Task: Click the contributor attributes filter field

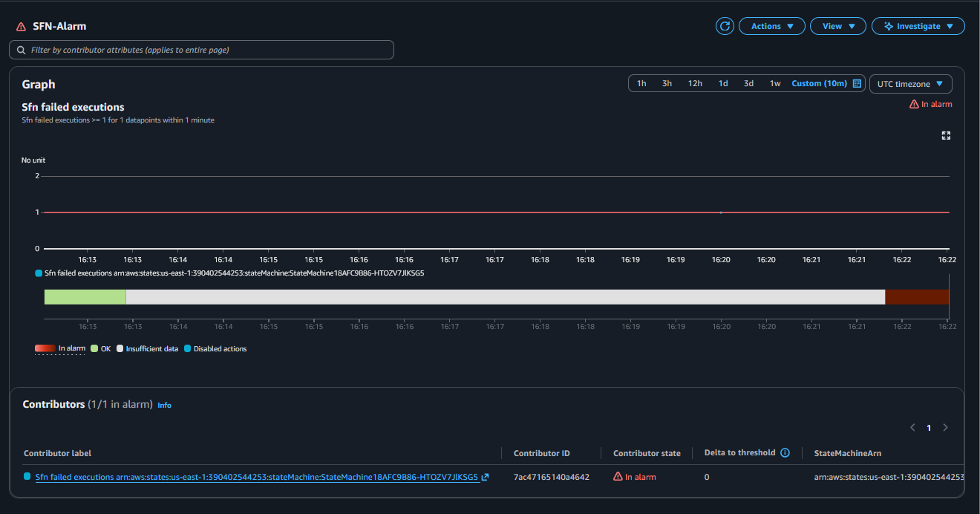Action: (x=200, y=49)
